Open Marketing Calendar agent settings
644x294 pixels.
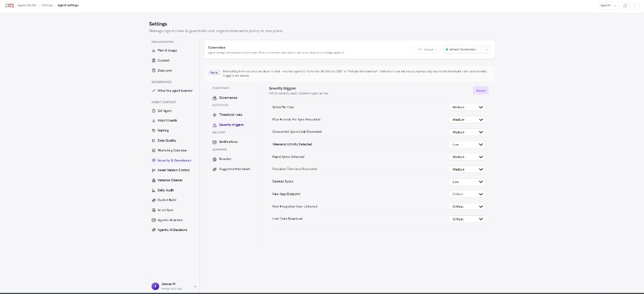[169, 150]
